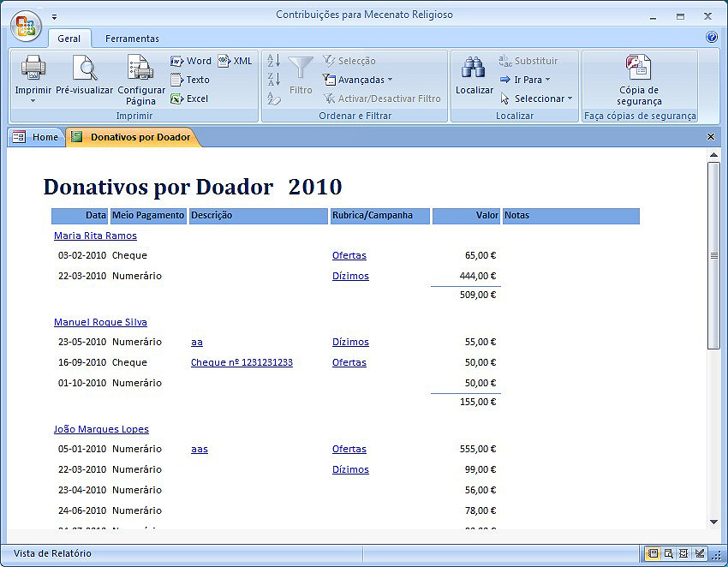The width and height of the screenshot is (728, 567).
Task: Select the Ferramentas ribbon tab
Action: (x=132, y=39)
